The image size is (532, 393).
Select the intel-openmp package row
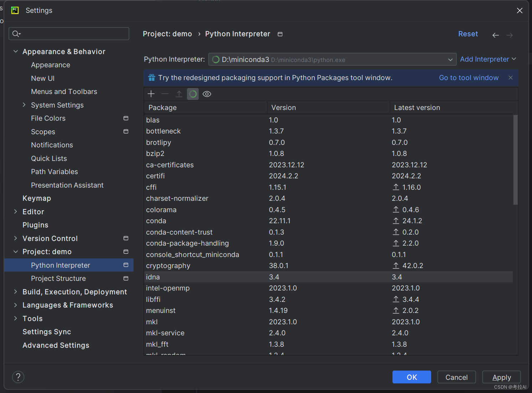[x=328, y=288]
